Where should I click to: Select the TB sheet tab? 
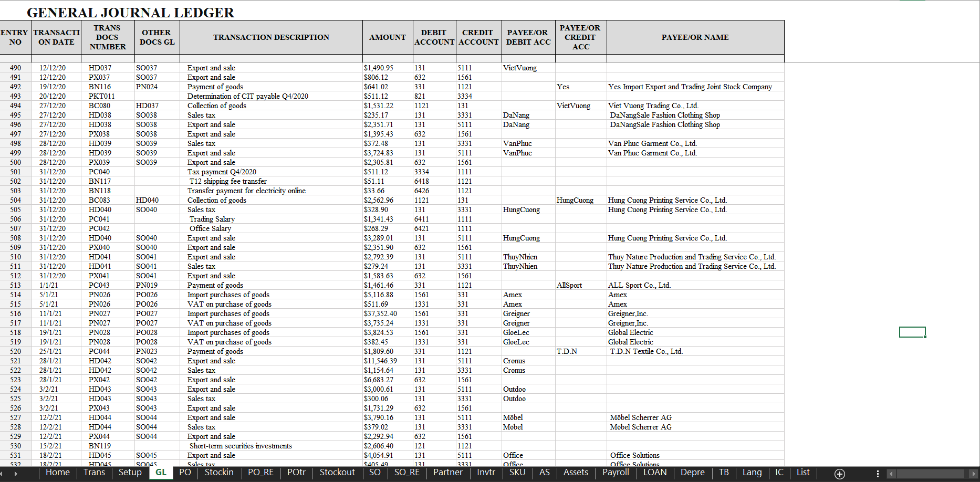[x=724, y=472]
